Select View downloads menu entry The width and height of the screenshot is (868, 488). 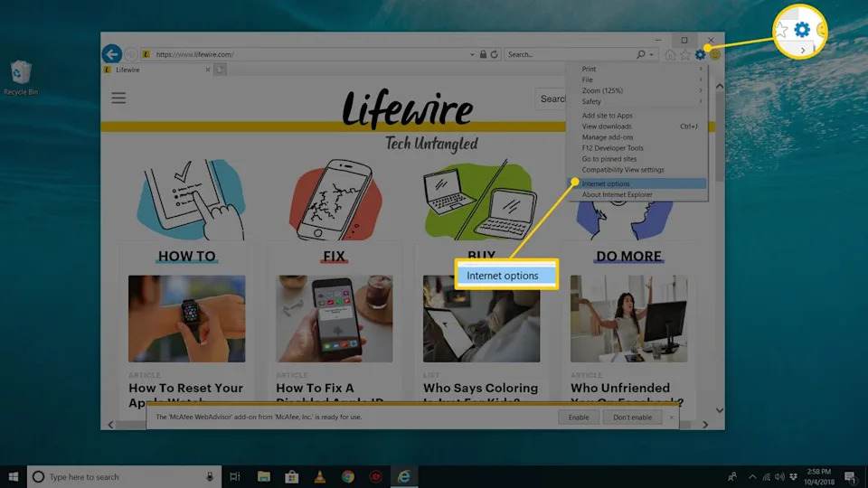(x=636, y=127)
